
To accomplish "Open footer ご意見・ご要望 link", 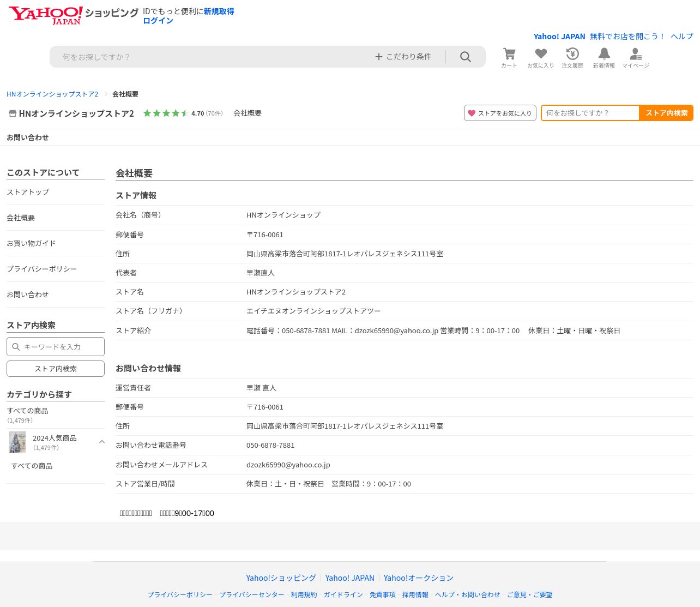I will tap(530, 594).
